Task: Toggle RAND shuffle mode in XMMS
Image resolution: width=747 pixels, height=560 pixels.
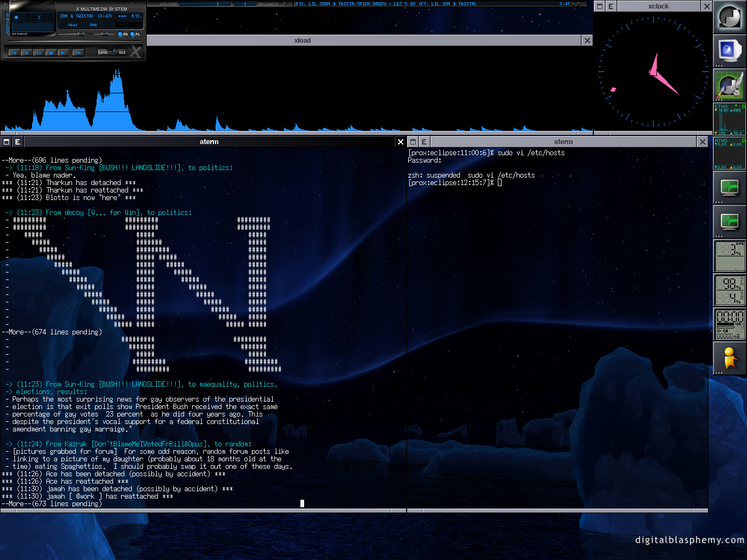Action: coord(104,52)
